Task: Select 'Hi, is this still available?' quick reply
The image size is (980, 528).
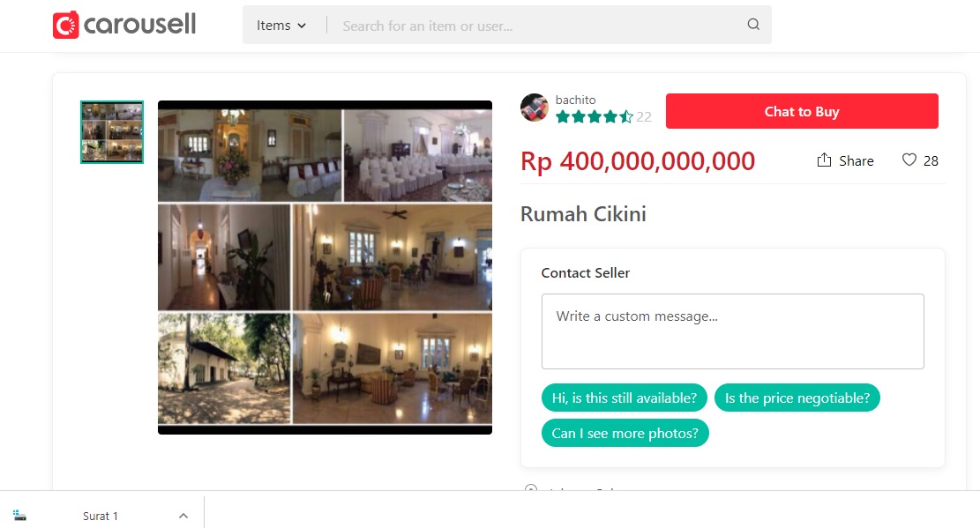Action: coord(624,398)
